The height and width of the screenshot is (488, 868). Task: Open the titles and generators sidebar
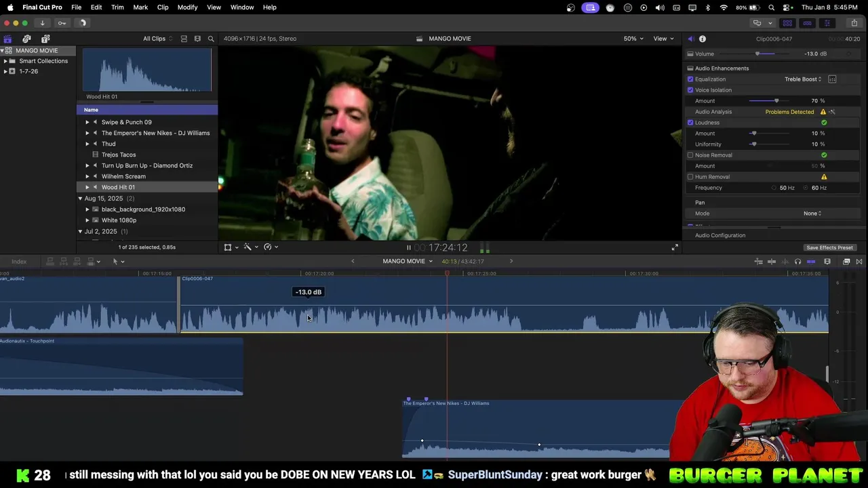[45, 39]
